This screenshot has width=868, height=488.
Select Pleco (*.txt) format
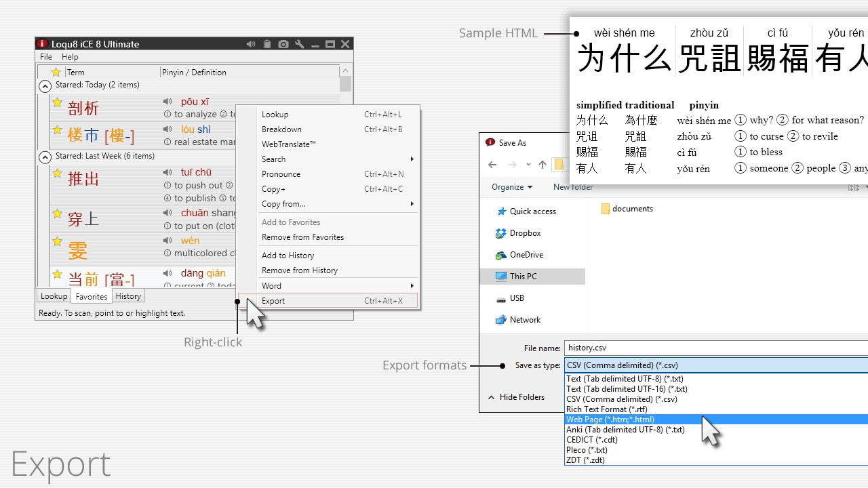(x=717, y=450)
